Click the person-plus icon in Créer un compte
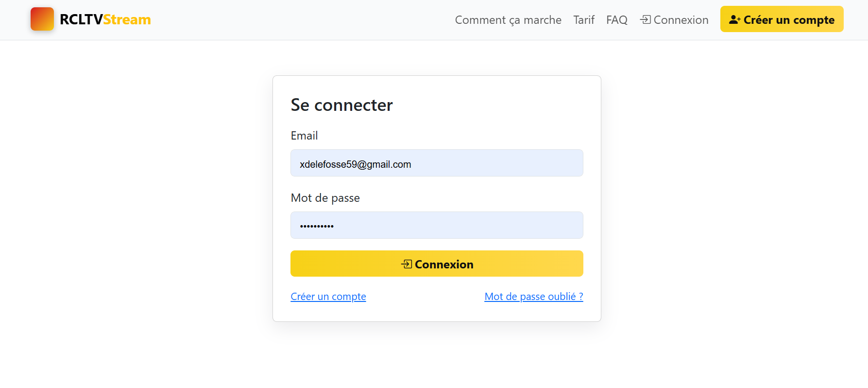868x388 pixels. 734,19
